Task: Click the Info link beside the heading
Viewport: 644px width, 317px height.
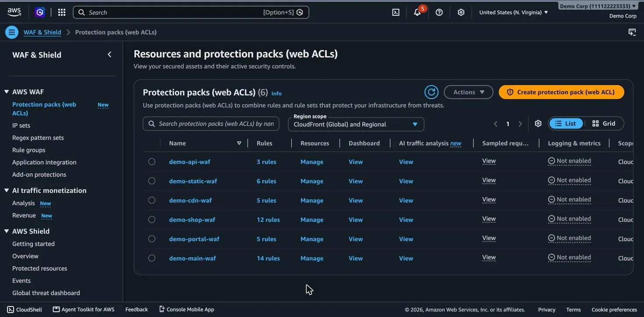Action: (276, 93)
